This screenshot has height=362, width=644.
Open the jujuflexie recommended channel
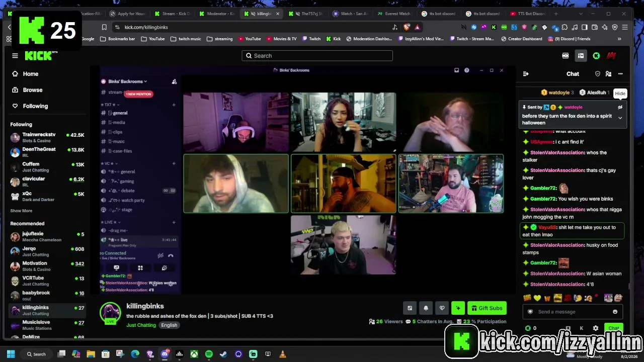tap(47, 237)
